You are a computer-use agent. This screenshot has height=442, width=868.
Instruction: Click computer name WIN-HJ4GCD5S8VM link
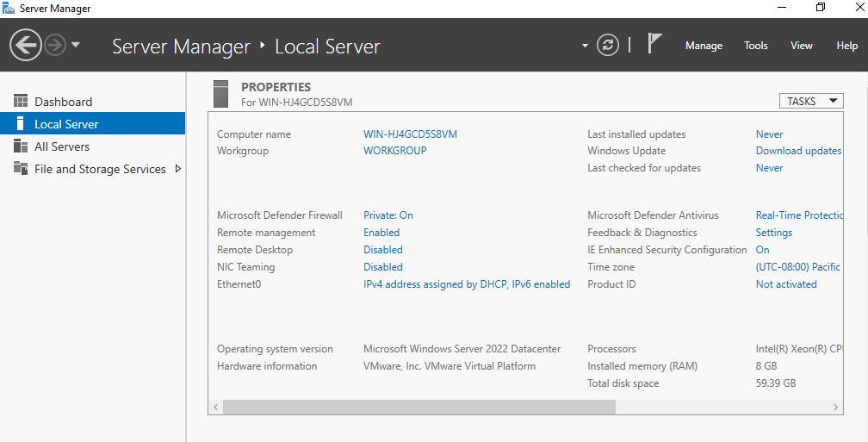410,134
